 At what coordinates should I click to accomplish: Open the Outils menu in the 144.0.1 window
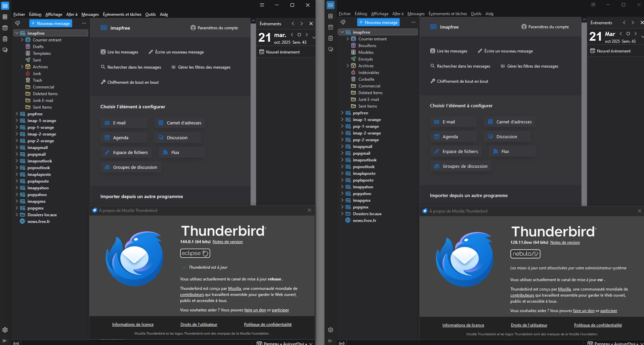coord(150,14)
